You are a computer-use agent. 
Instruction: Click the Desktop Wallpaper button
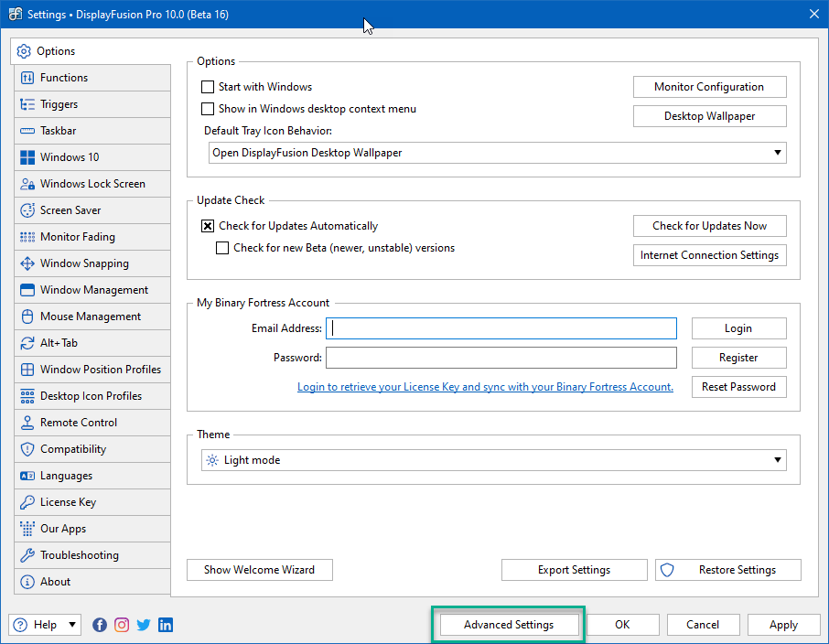click(x=709, y=116)
